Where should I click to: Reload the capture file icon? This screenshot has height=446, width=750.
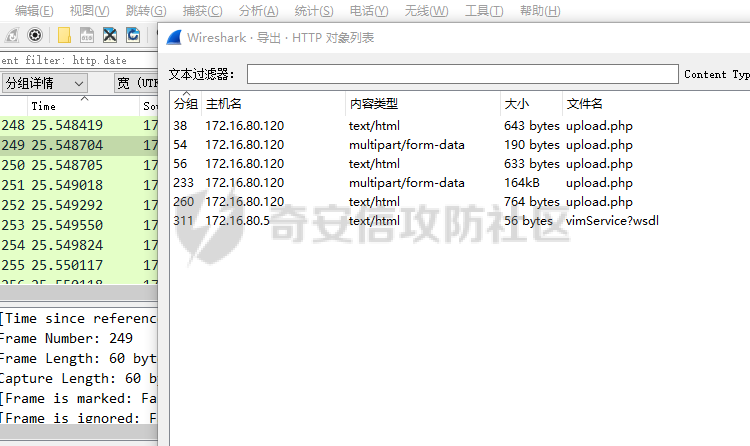[x=132, y=36]
